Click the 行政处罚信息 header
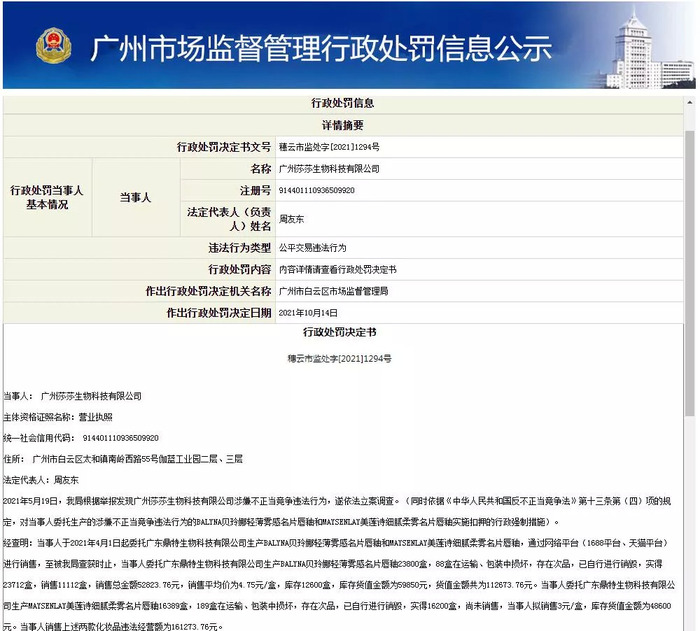The width and height of the screenshot is (700, 631). [x=343, y=103]
